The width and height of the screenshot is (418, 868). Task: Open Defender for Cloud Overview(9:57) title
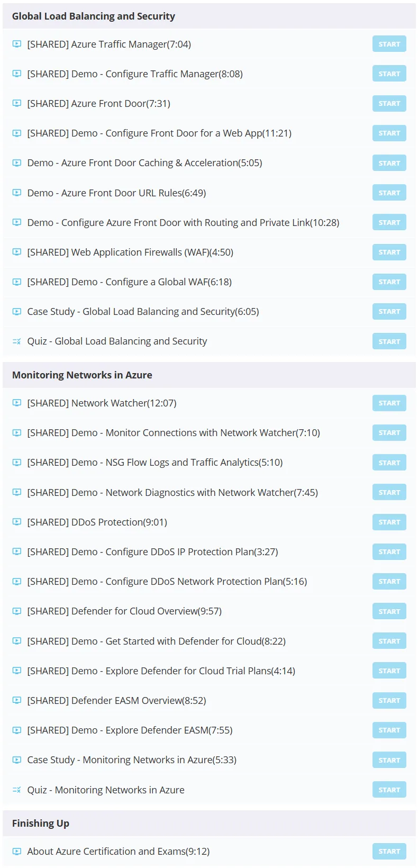tap(124, 611)
